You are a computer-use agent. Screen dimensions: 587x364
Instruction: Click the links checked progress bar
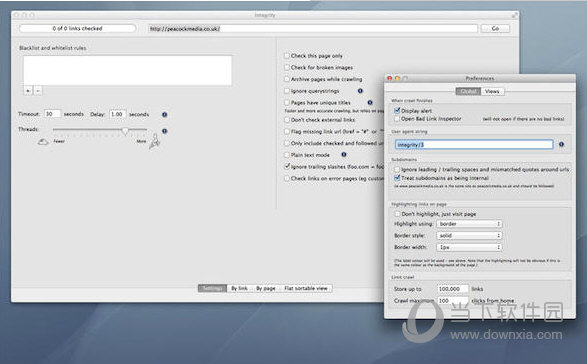[77, 28]
